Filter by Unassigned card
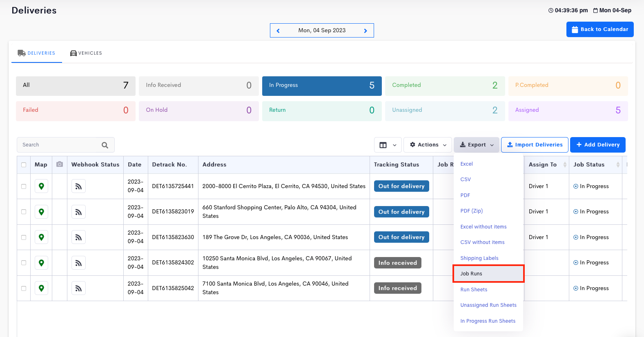 click(445, 111)
